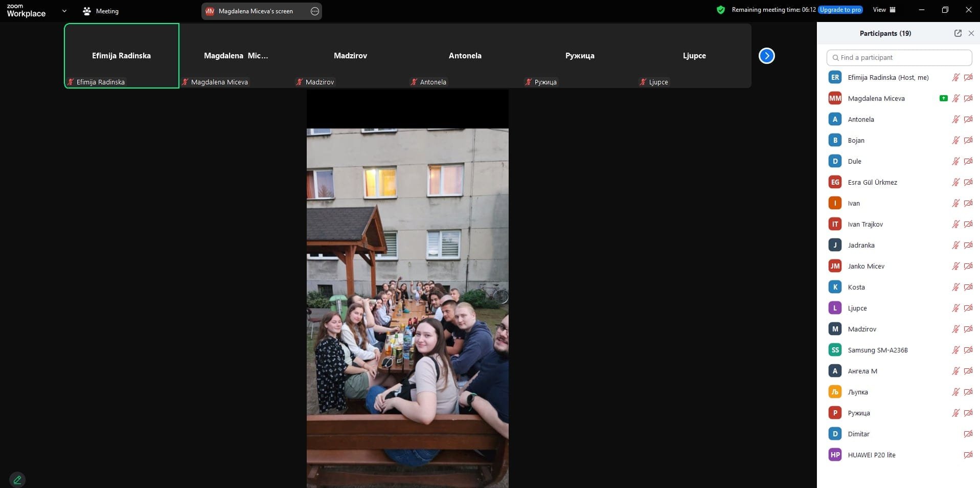This screenshot has height=488, width=980.
Task: Select Magdalena Miceva in participants list
Action: pyautogui.click(x=899, y=99)
